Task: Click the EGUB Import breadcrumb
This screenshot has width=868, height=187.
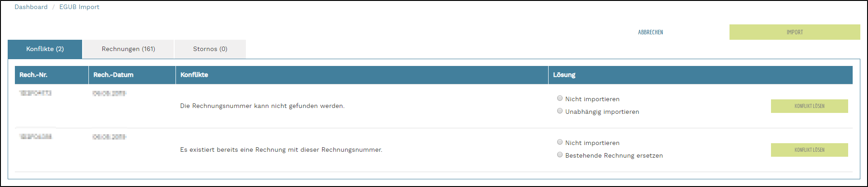Action: pos(79,7)
